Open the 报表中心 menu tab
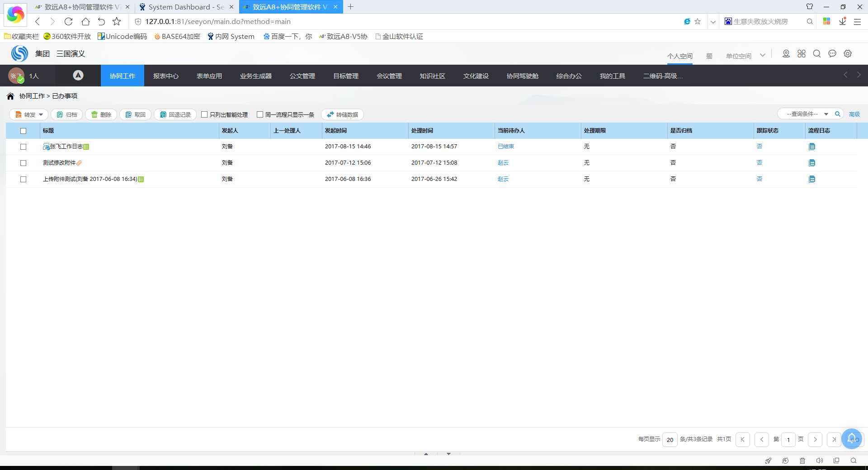This screenshot has width=868, height=470. (x=165, y=76)
